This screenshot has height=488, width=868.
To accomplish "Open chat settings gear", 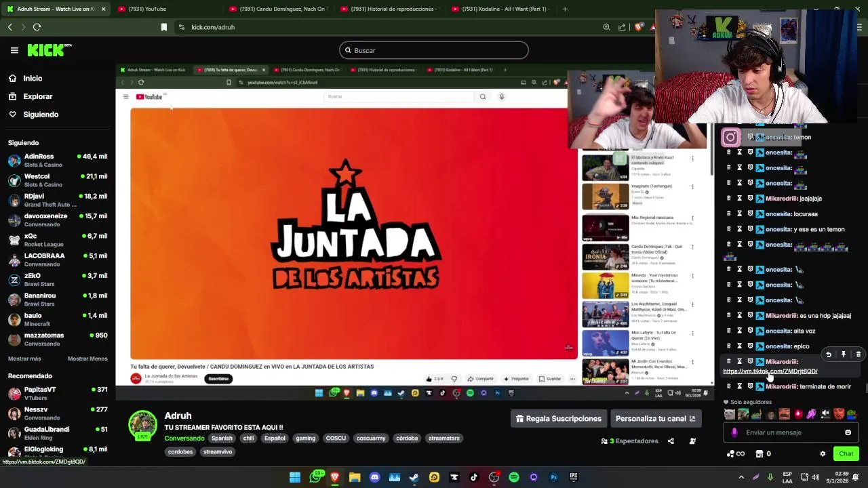I will pyautogui.click(x=823, y=454).
